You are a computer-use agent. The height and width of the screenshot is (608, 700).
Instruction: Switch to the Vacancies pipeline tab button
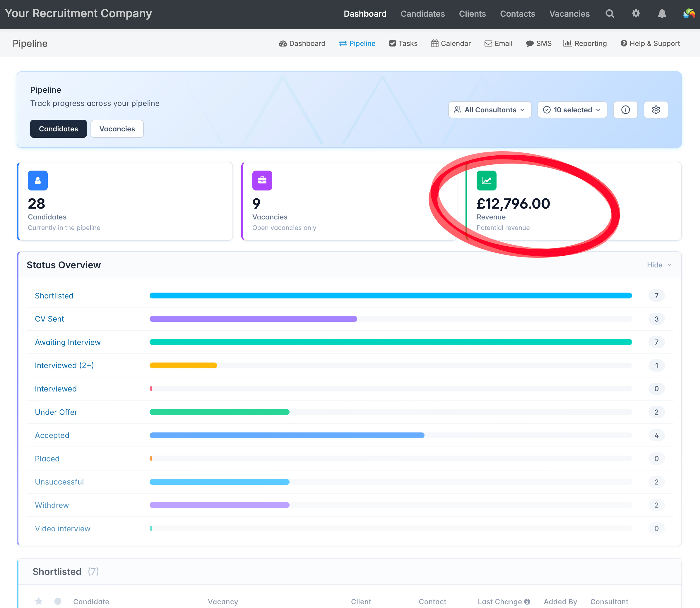coord(117,129)
